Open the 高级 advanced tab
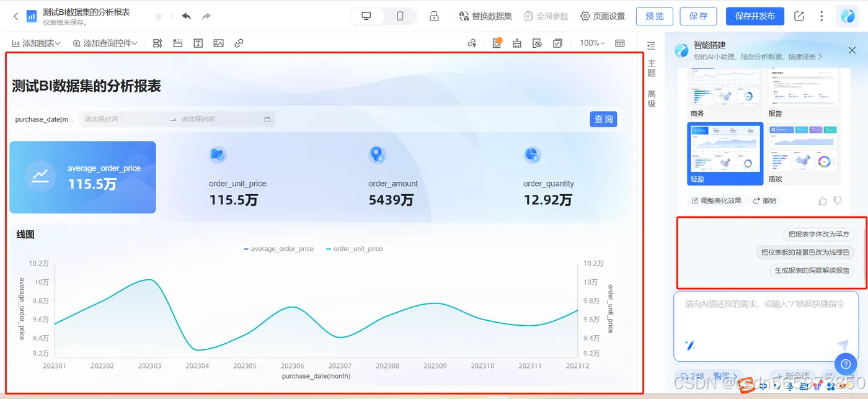Image resolution: width=868 pixels, height=399 pixels. (x=652, y=99)
